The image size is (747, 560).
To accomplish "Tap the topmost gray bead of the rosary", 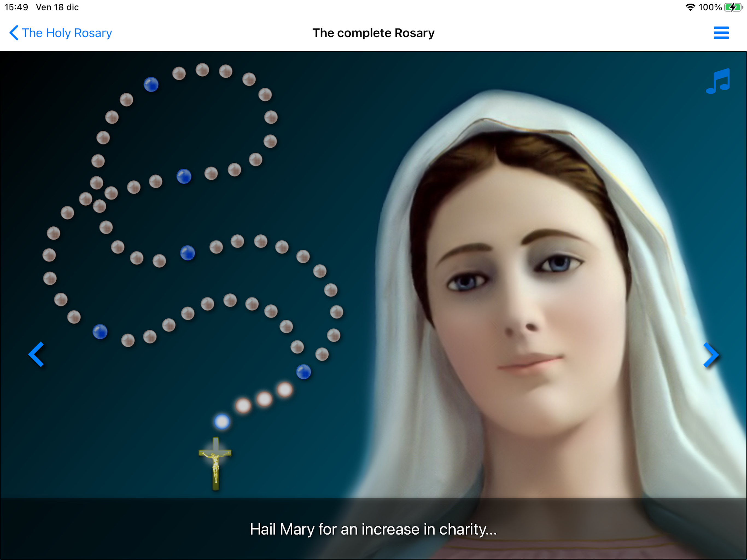I will click(x=202, y=70).
